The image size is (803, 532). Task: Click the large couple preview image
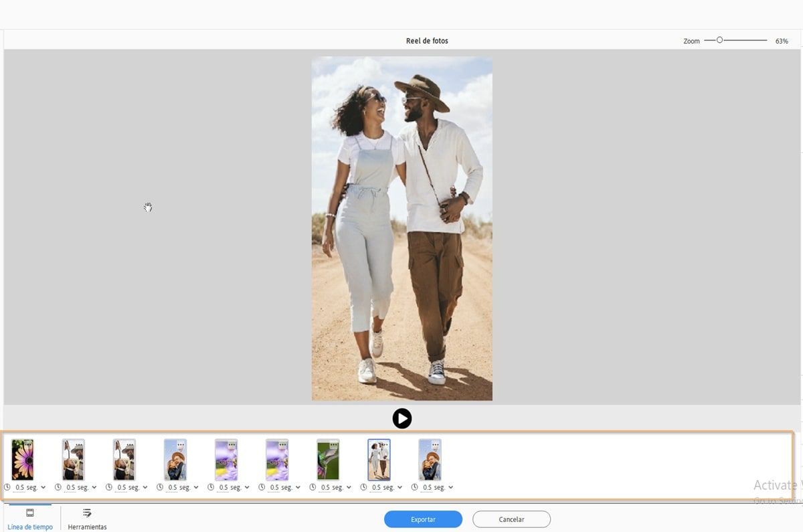[x=402, y=229]
